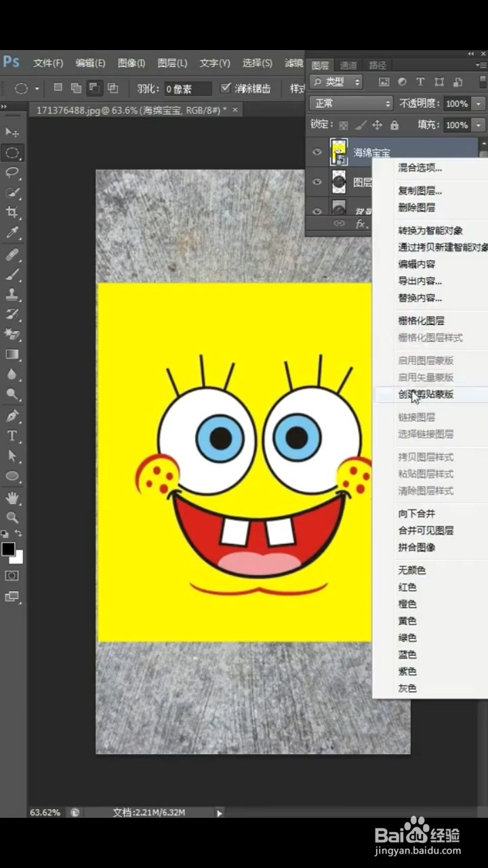The height and width of the screenshot is (868, 488).
Task: Click the foreground color swatch
Action: click(8, 549)
